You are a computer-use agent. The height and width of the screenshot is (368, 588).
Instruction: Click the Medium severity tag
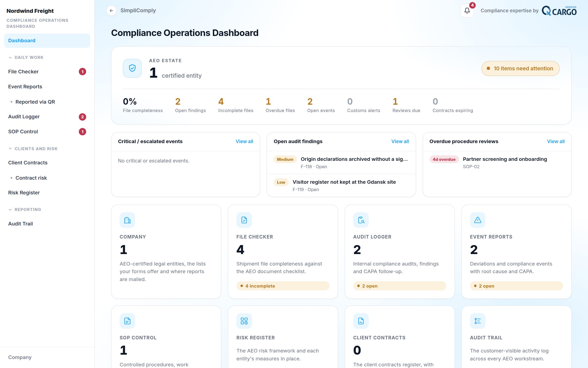(285, 159)
